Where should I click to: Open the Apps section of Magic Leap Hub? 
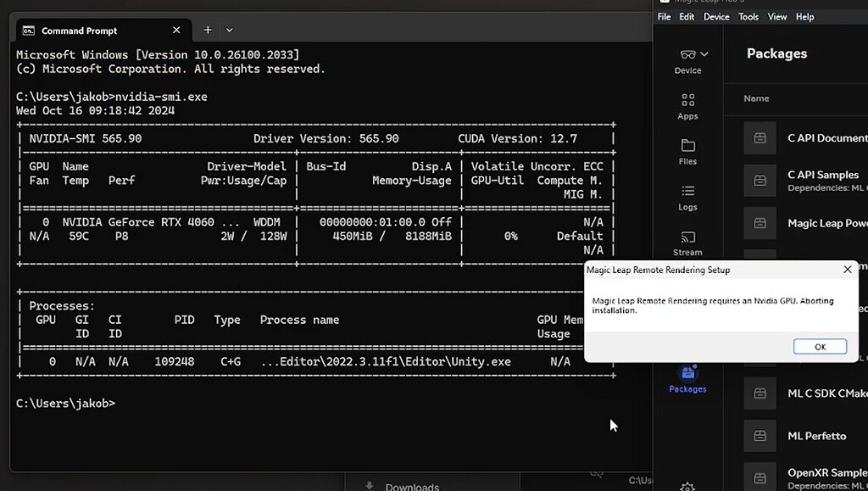(687, 108)
